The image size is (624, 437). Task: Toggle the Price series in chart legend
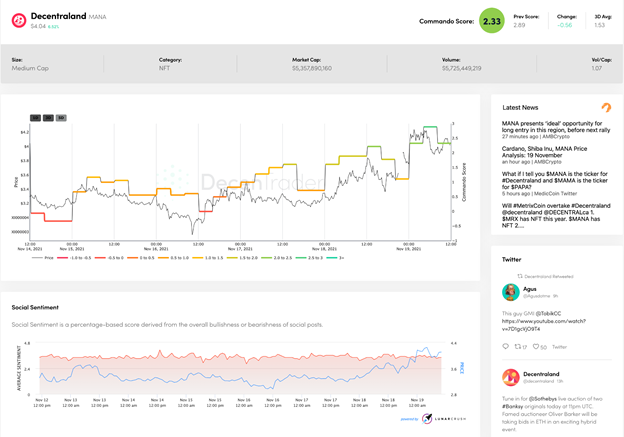[x=43, y=258]
